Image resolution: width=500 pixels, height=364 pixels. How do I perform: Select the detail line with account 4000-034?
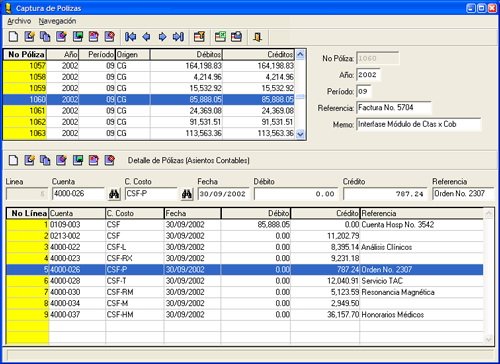(x=245, y=303)
